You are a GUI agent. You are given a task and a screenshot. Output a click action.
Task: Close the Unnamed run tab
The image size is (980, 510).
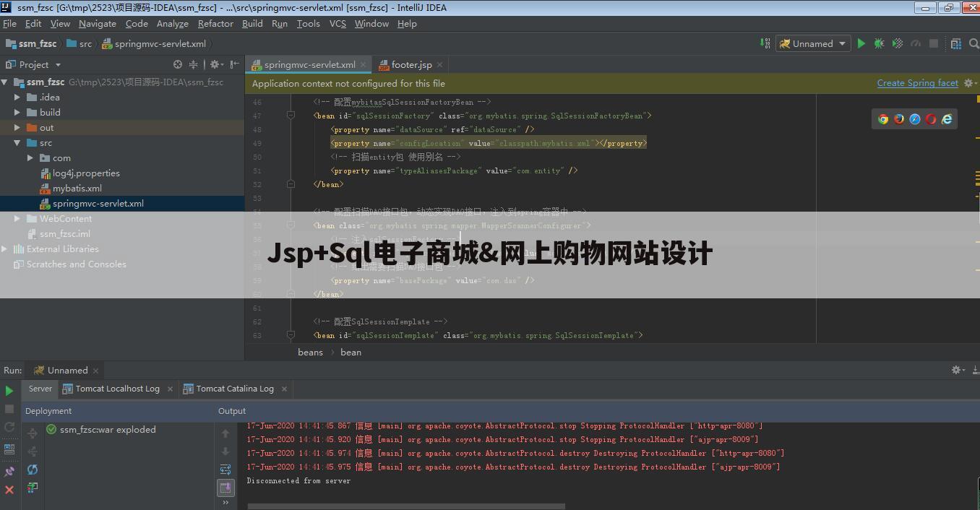click(x=95, y=371)
